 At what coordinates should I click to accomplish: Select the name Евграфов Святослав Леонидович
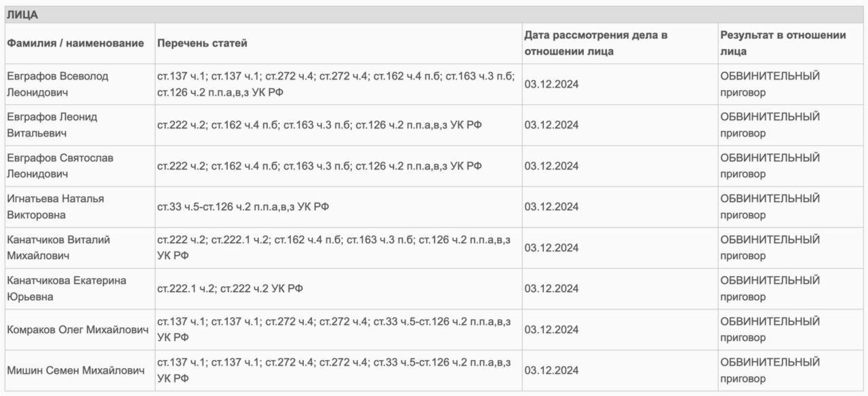(60, 166)
